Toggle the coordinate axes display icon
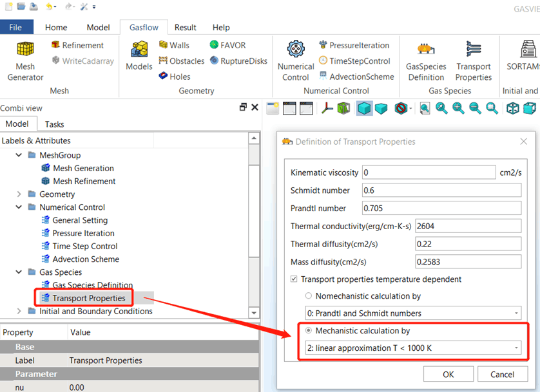Image resolution: width=540 pixels, height=392 pixels. tap(327, 108)
